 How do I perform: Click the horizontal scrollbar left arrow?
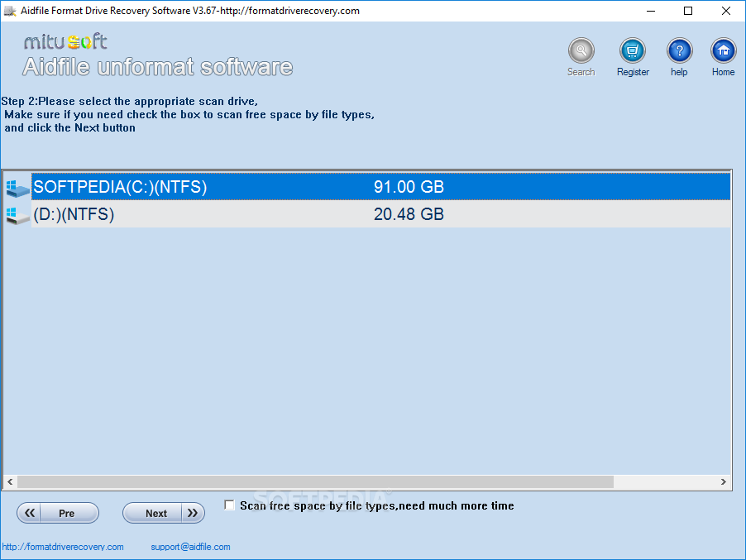tap(10, 481)
